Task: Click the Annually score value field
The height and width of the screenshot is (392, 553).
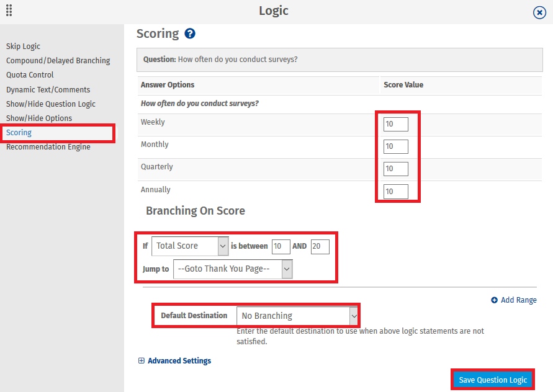Action: tap(396, 191)
